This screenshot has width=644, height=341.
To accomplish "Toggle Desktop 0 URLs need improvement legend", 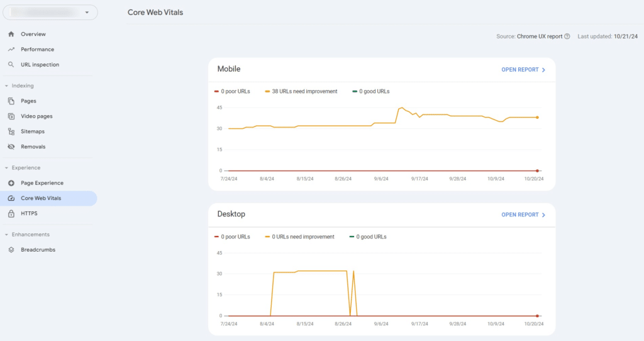I will [x=300, y=237].
